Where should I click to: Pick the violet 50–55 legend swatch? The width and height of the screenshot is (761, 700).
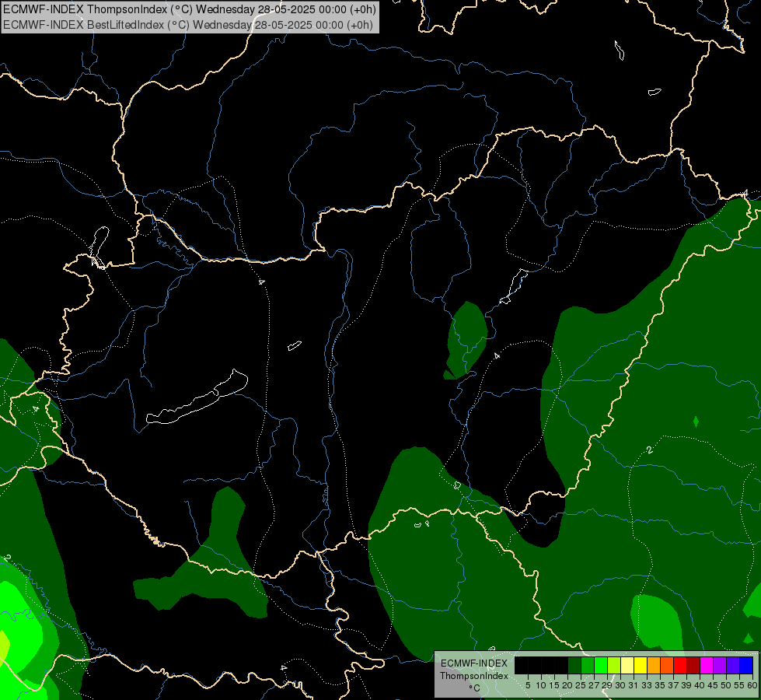733,665
